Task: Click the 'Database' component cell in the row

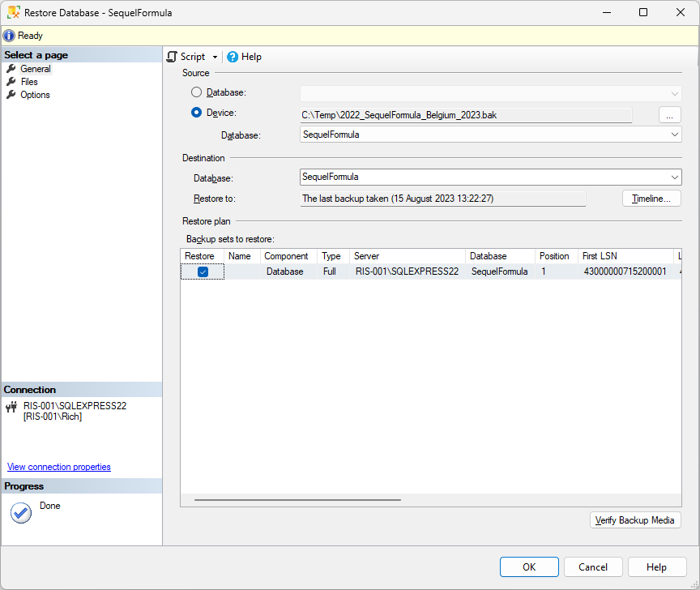Action: pos(288,271)
